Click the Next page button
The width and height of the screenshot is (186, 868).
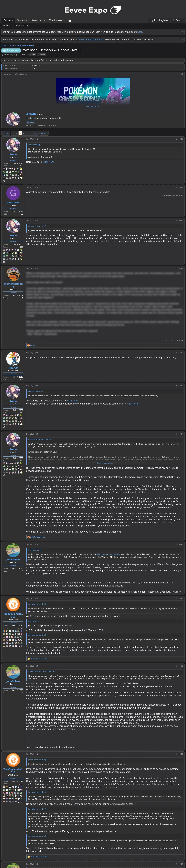[x=43, y=133]
